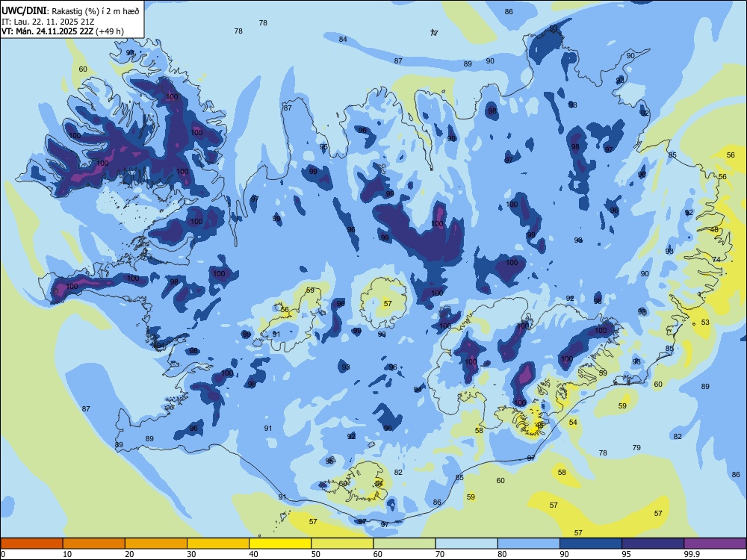This screenshot has height=560, width=747.
Task: Select the humidity value '79' offshore southeast
Action: 636,447
